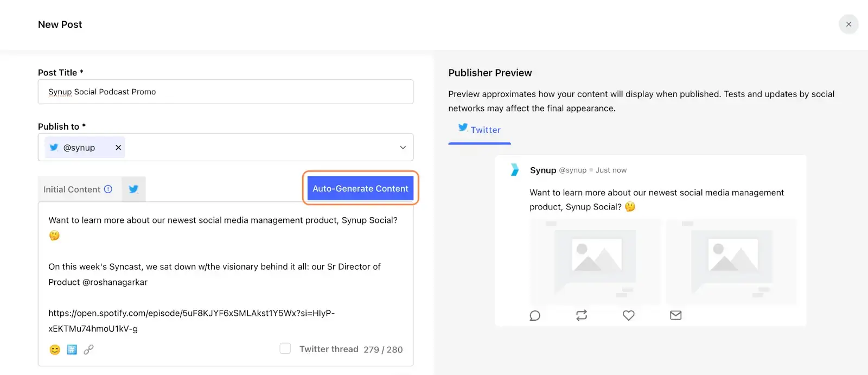The height and width of the screenshot is (375, 868).
Task: Add a link with the link icon
Action: [88, 349]
